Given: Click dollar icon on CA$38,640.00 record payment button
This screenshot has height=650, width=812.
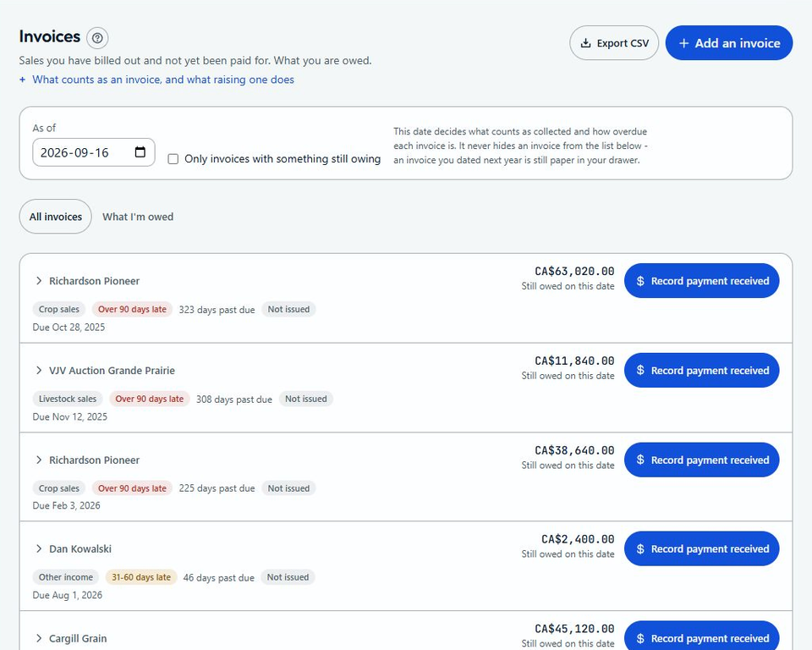Looking at the screenshot, I should pyautogui.click(x=640, y=460).
